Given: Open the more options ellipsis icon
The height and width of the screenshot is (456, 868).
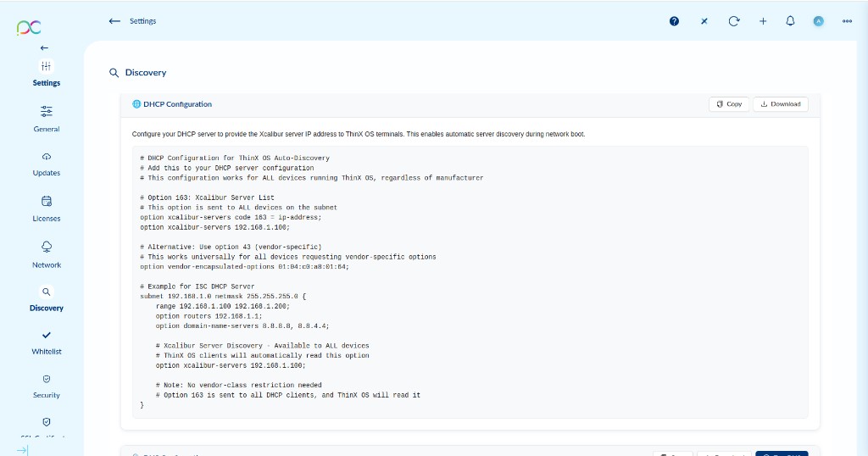Looking at the screenshot, I should (x=847, y=21).
